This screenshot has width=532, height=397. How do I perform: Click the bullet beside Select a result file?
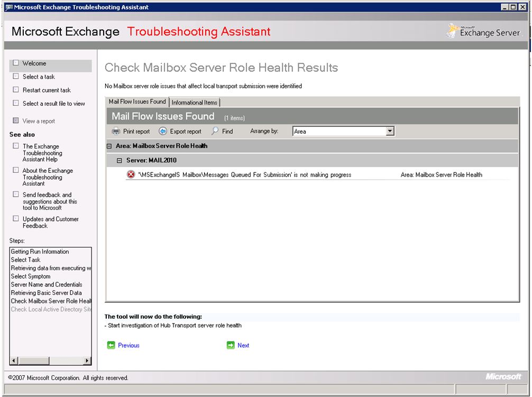16,103
